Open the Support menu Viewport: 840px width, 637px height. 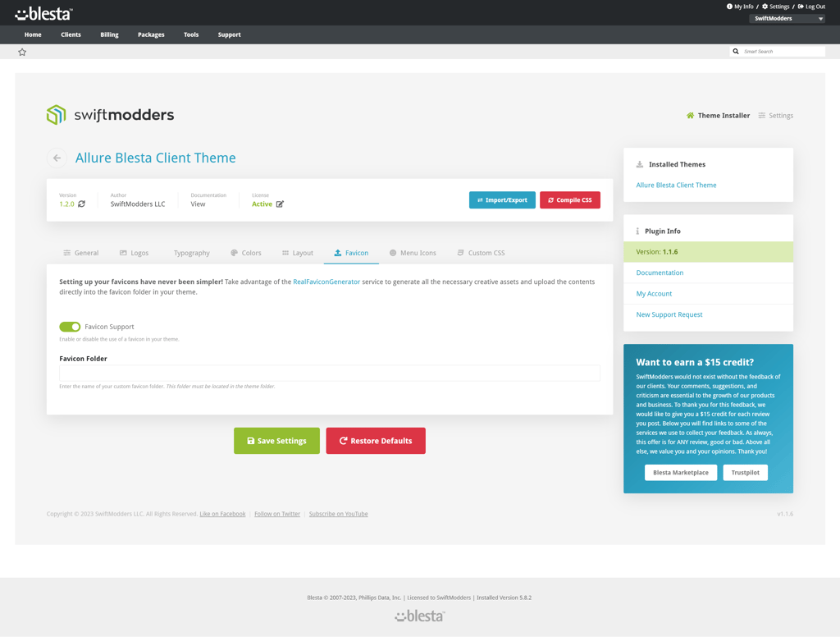pos(230,34)
